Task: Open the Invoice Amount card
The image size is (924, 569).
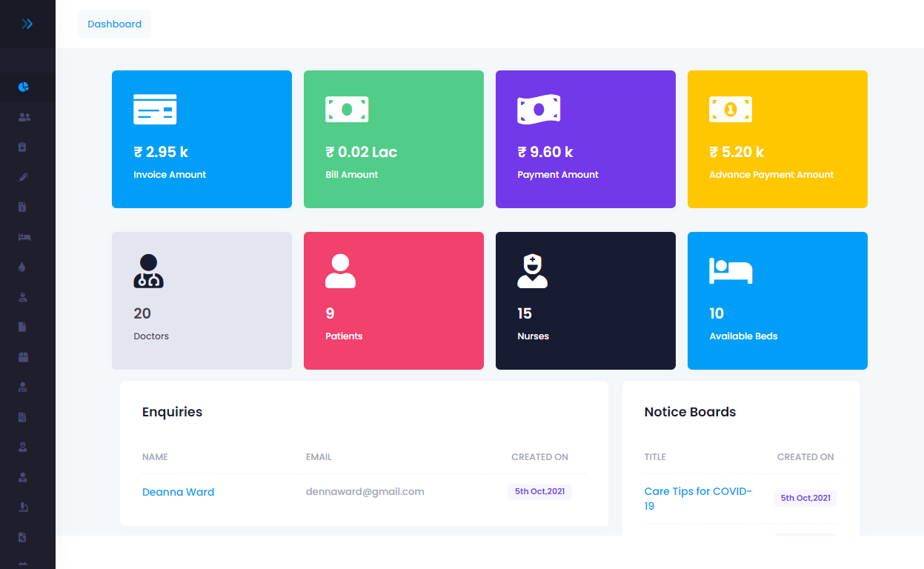Action: [x=202, y=139]
